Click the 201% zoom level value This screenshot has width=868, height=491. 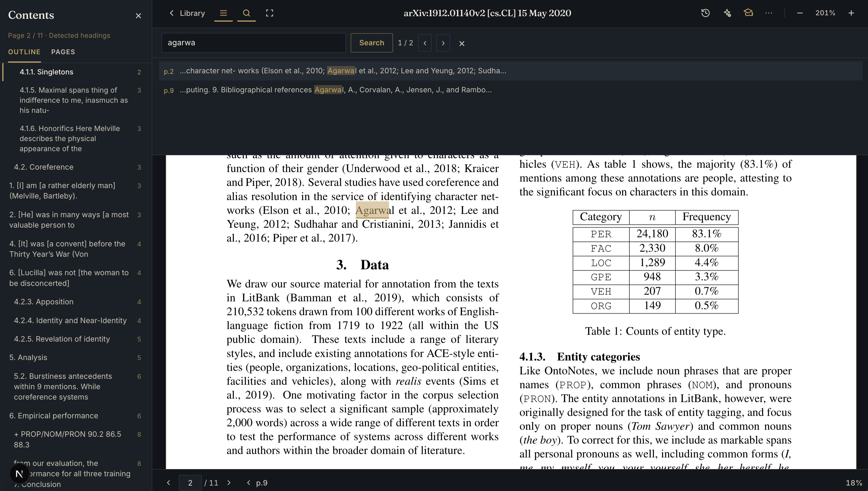click(x=825, y=13)
